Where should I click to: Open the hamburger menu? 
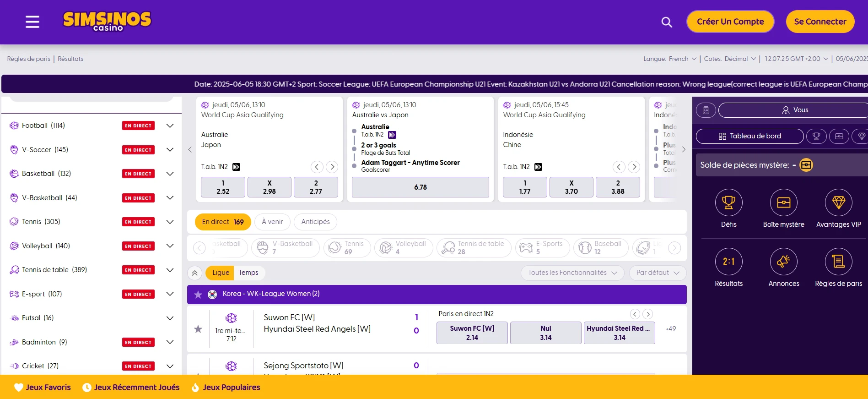(x=32, y=22)
